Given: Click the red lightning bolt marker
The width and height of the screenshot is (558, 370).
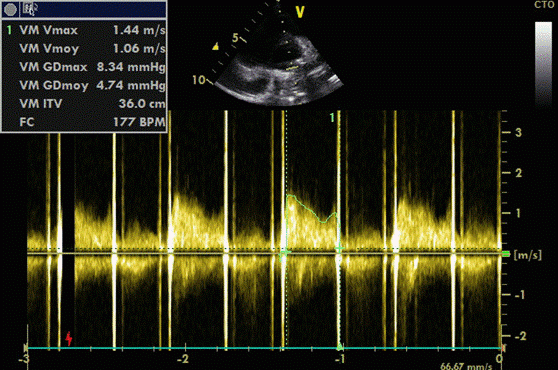Looking at the screenshot, I should coord(69,339).
